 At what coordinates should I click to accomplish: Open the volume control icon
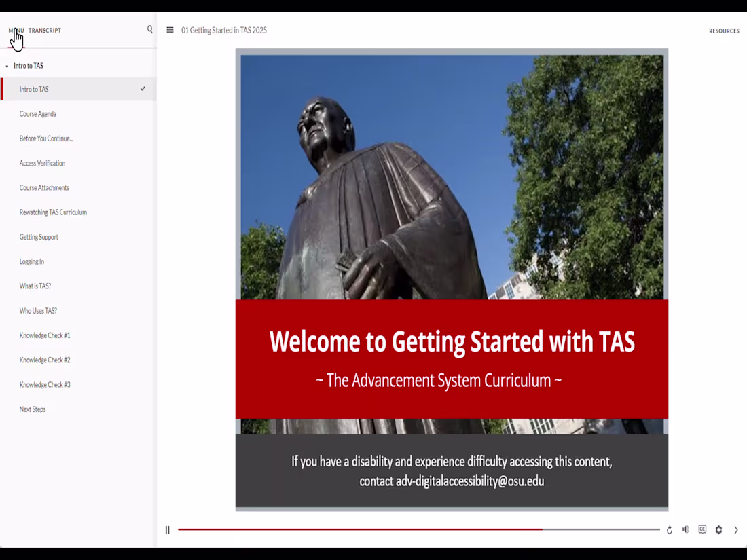pos(686,529)
